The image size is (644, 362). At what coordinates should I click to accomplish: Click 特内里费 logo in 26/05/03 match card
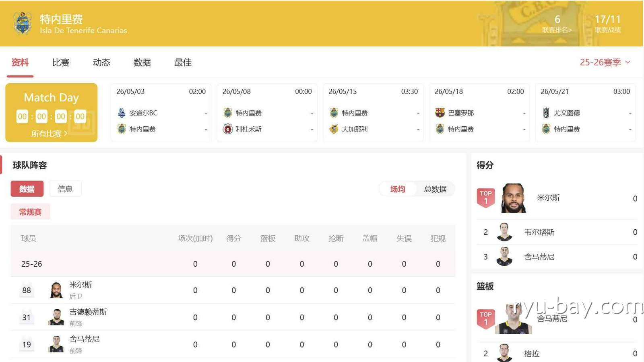(122, 129)
